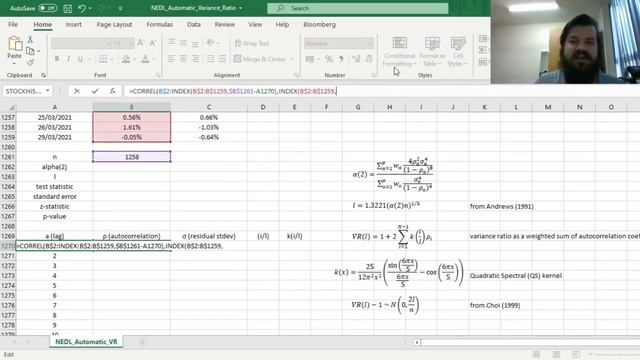
Task: Click the Cut scissors icon
Action: (30, 40)
